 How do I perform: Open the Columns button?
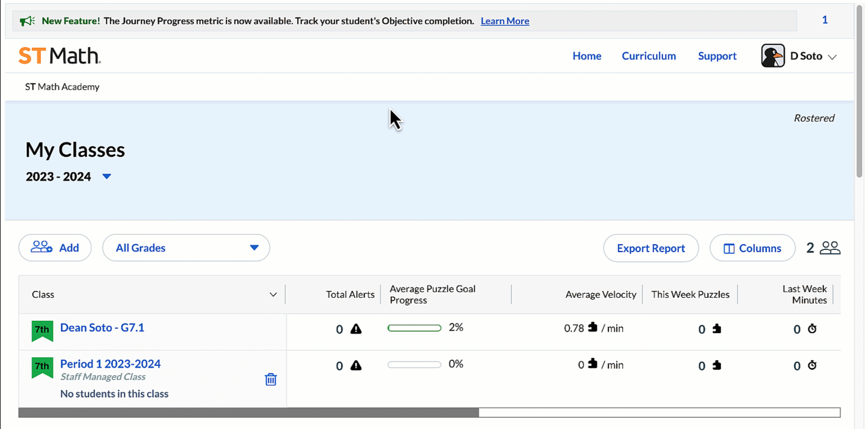[x=753, y=248]
